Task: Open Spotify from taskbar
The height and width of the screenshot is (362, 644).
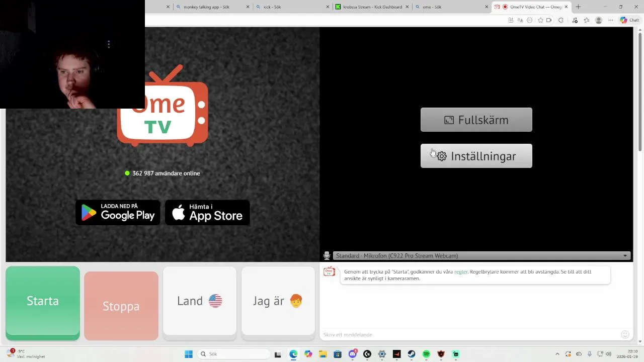Action: click(426, 354)
